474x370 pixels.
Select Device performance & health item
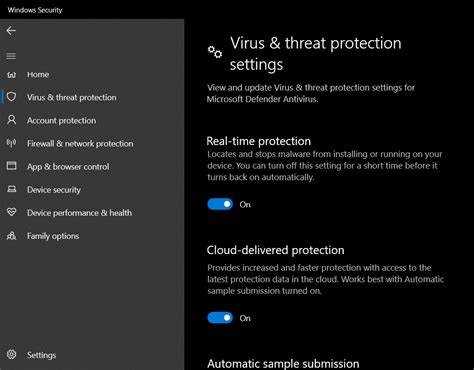(79, 213)
